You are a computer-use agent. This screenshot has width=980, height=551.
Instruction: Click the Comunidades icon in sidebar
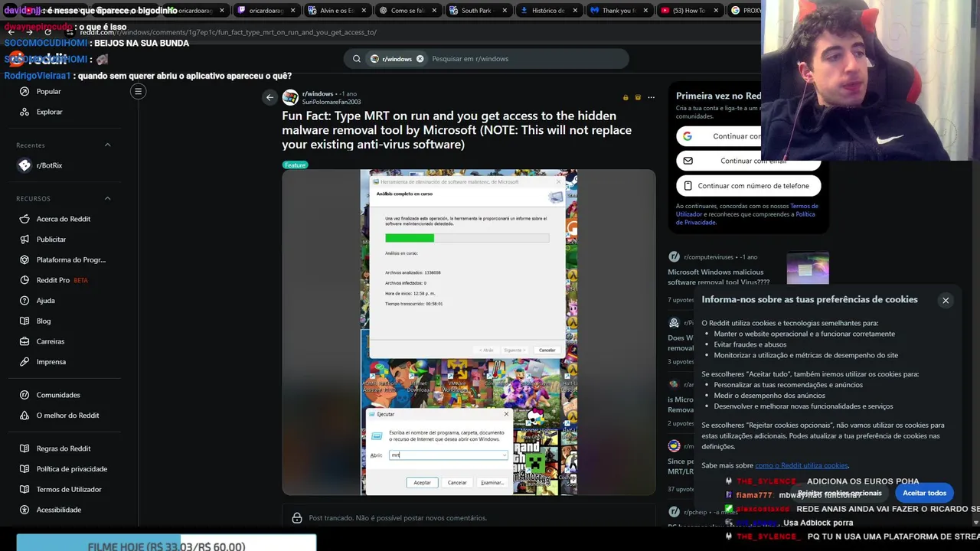click(24, 395)
